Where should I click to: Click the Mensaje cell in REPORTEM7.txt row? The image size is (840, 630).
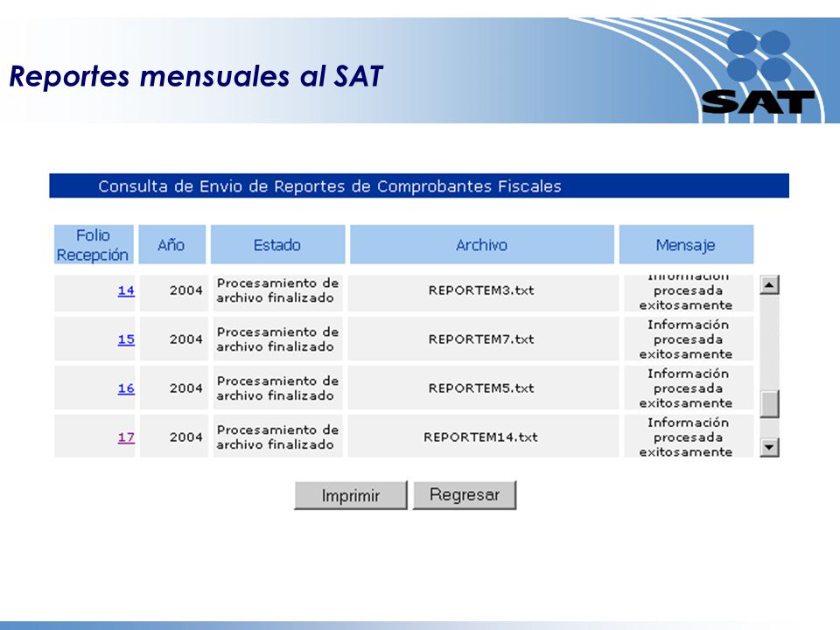click(x=689, y=339)
